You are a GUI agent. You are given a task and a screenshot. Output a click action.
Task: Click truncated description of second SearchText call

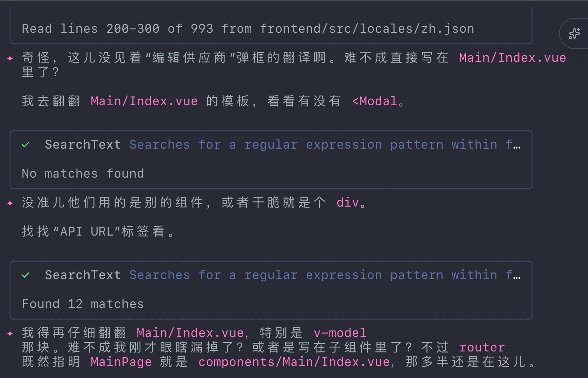324,275
